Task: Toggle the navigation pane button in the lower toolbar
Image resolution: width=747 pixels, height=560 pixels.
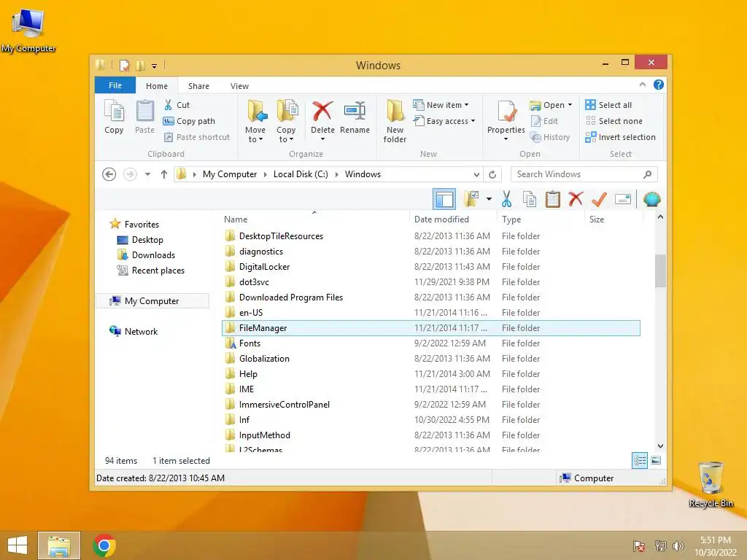Action: click(444, 199)
